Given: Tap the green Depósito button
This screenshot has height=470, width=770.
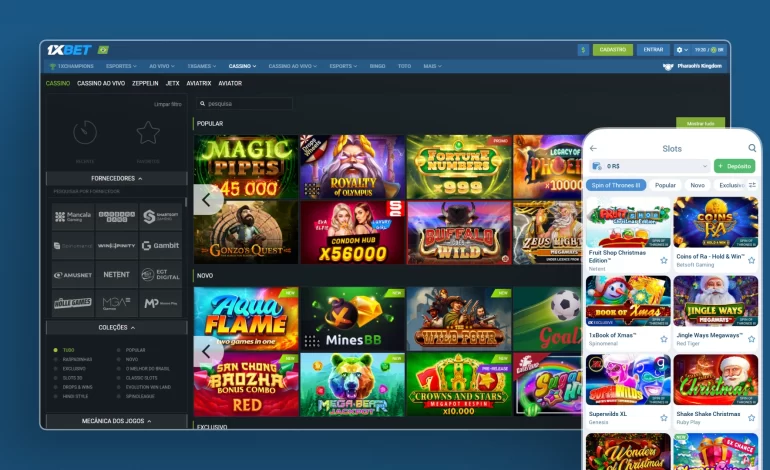Looking at the screenshot, I should coord(735,166).
